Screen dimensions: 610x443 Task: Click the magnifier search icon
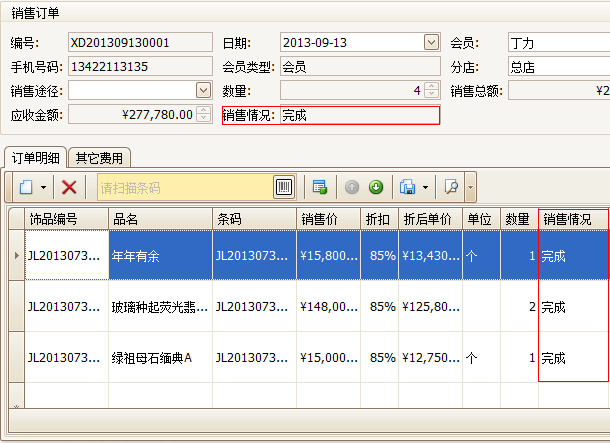coord(451,187)
